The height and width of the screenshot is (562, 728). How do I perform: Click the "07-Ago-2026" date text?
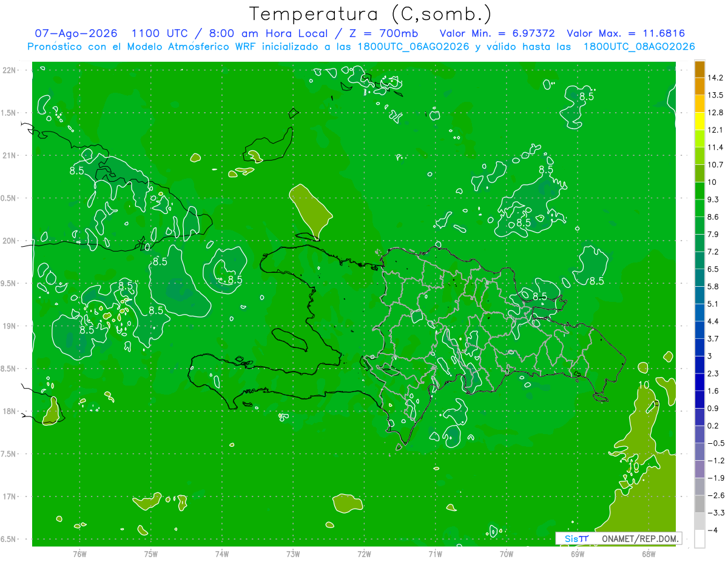(76, 33)
